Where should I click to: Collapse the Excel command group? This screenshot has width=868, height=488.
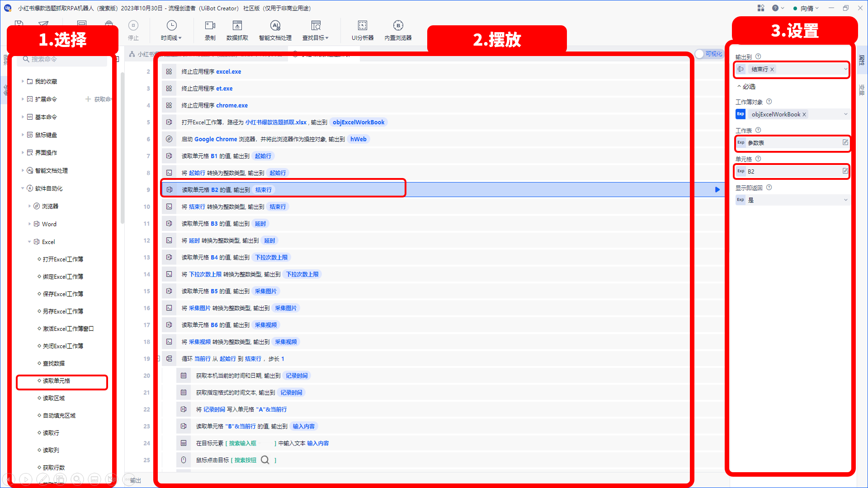(x=29, y=242)
